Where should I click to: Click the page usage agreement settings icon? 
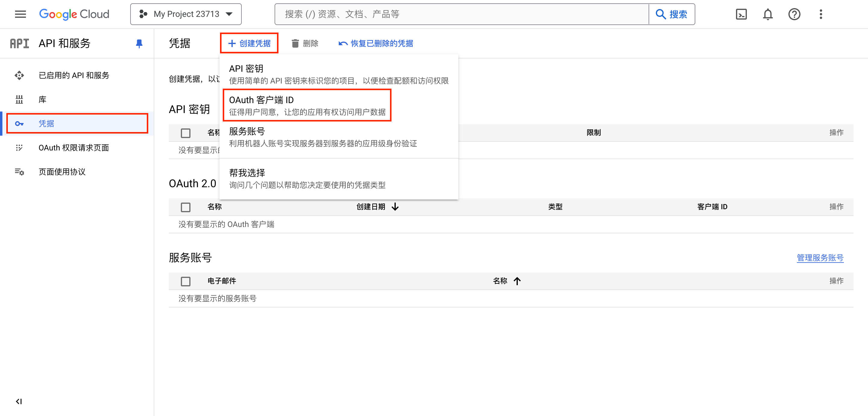tap(19, 172)
